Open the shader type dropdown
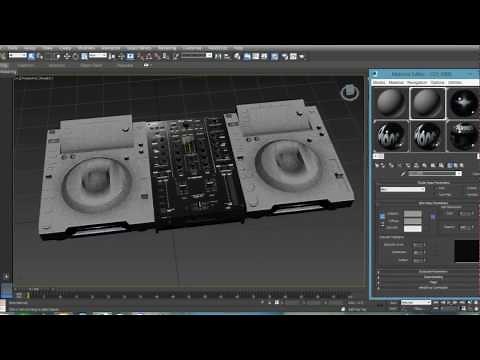Image resolution: width=480 pixels, height=360 pixels. tap(402, 189)
